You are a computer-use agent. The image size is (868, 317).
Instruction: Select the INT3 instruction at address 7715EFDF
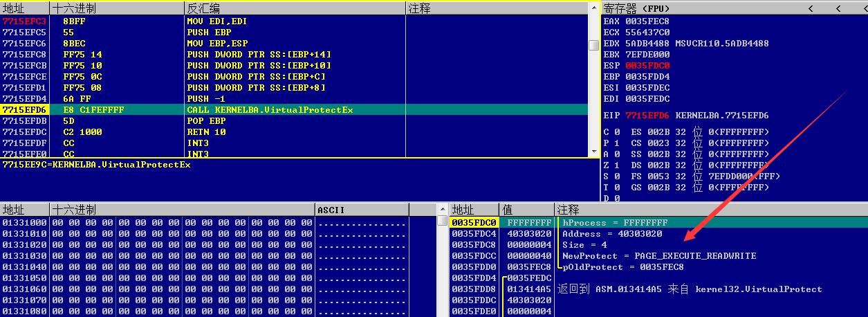(294, 143)
